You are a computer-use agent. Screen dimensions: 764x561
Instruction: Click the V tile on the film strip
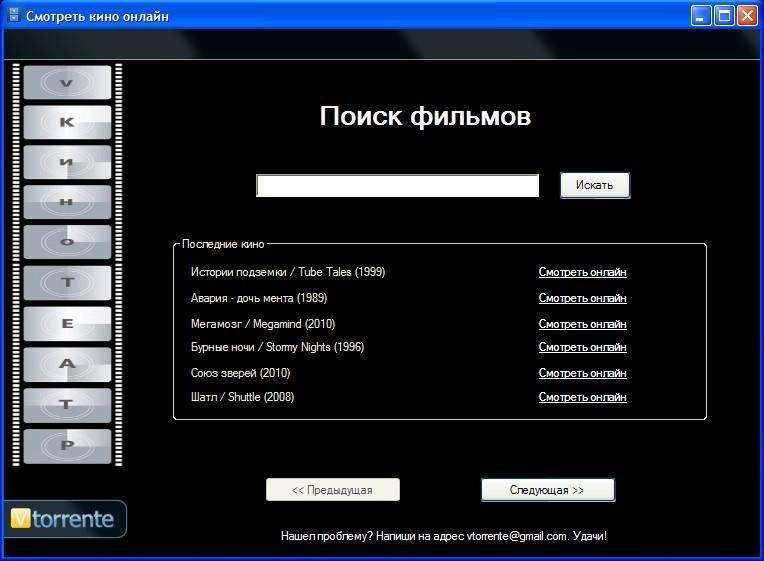67,82
